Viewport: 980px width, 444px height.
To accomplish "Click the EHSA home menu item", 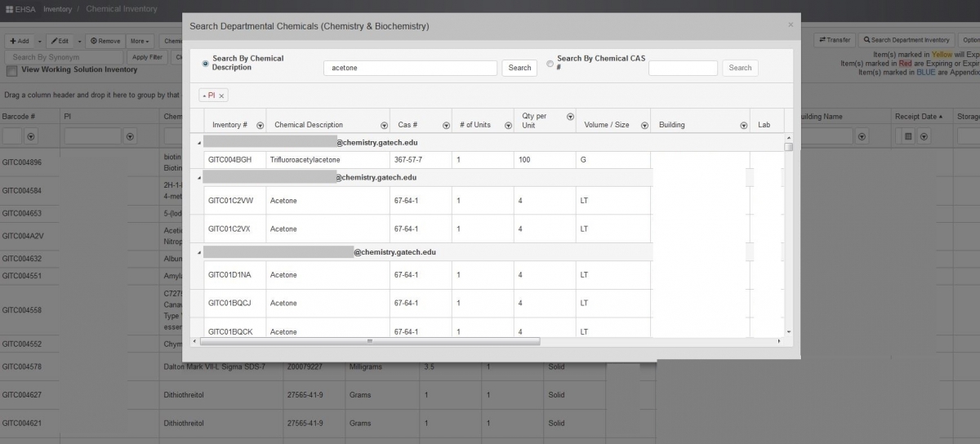I will point(20,9).
